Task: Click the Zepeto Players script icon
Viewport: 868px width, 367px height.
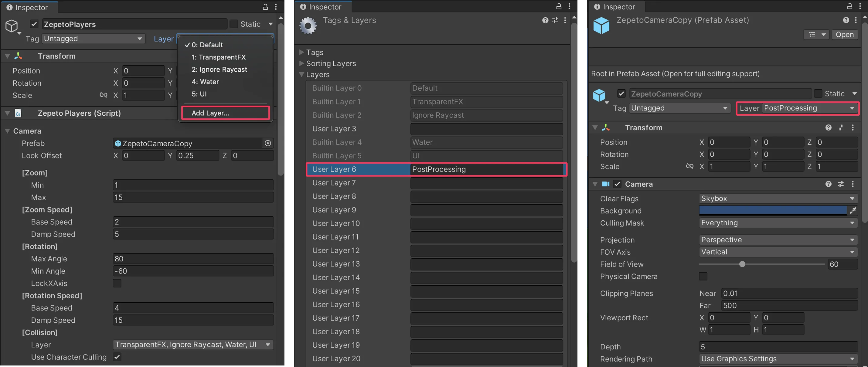Action: point(18,113)
